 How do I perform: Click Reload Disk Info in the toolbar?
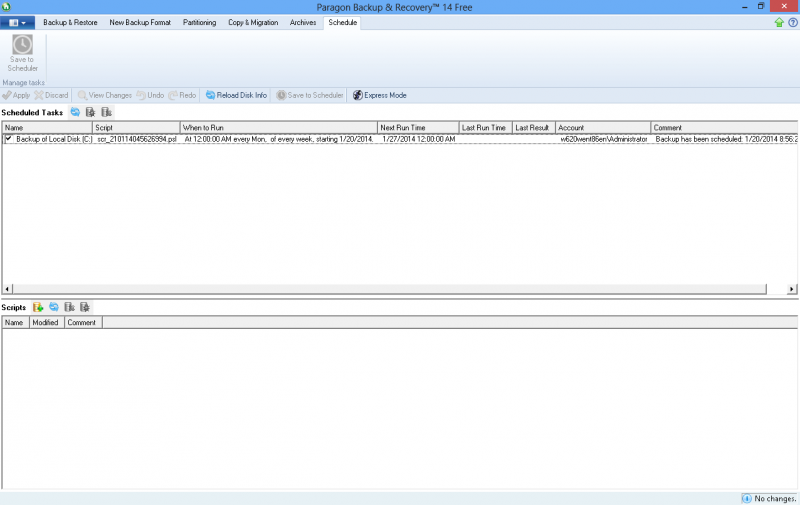236,95
